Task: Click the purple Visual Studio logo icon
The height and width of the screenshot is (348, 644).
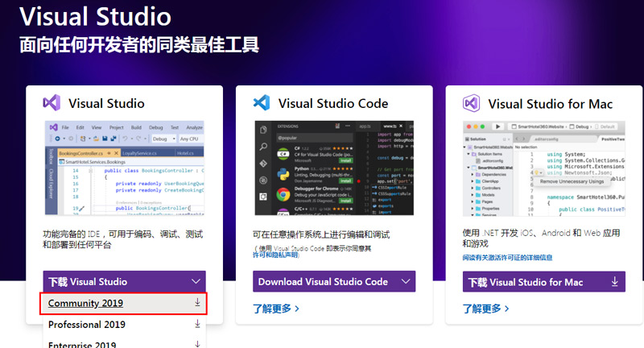Action: pyautogui.click(x=52, y=103)
